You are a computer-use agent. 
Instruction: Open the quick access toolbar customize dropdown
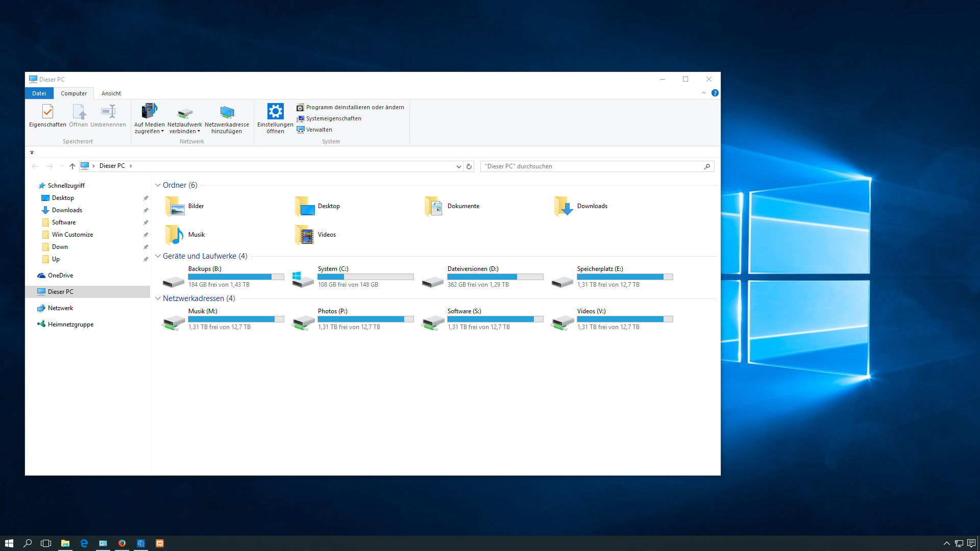click(x=32, y=152)
